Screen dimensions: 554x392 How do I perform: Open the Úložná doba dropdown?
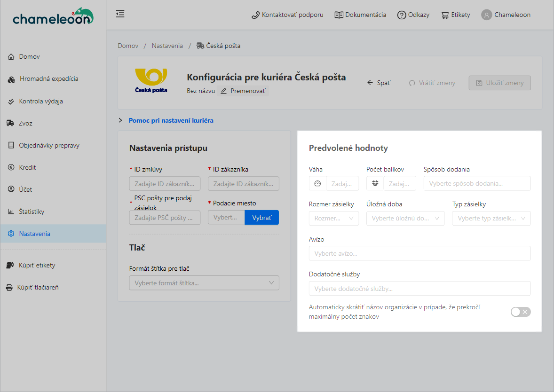[x=405, y=218]
